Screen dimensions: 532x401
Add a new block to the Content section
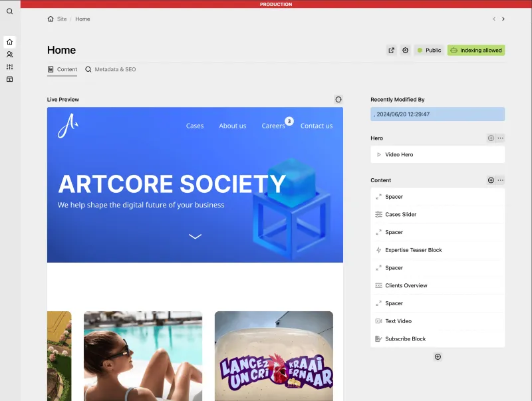[x=490, y=180]
